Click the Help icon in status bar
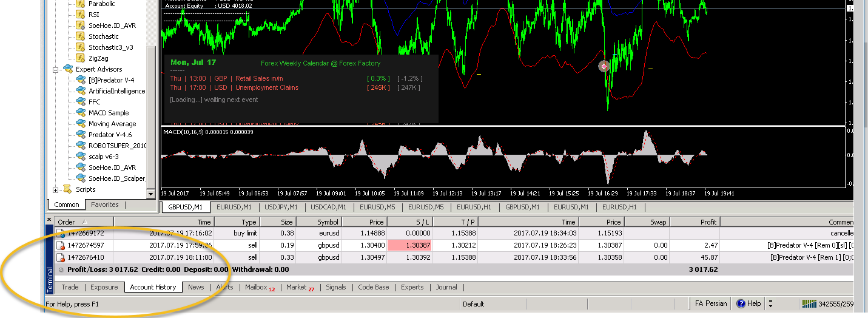 click(741, 303)
